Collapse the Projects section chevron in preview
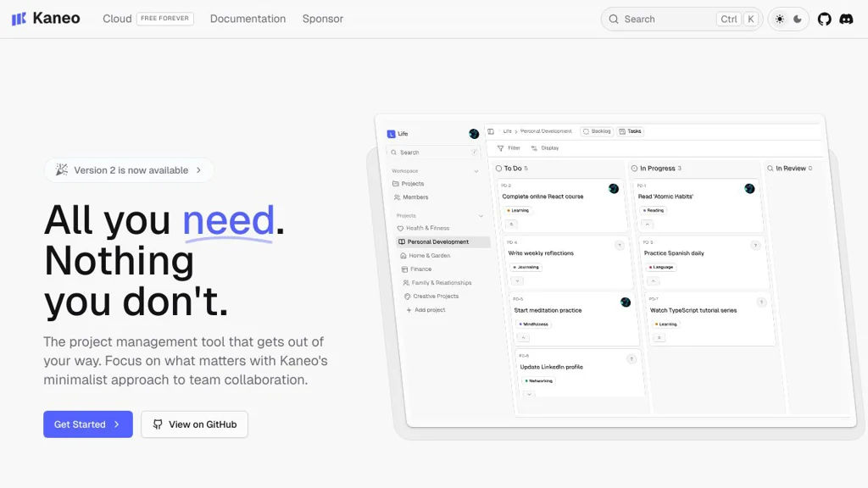Viewport: 868px width, 488px height. [481, 216]
